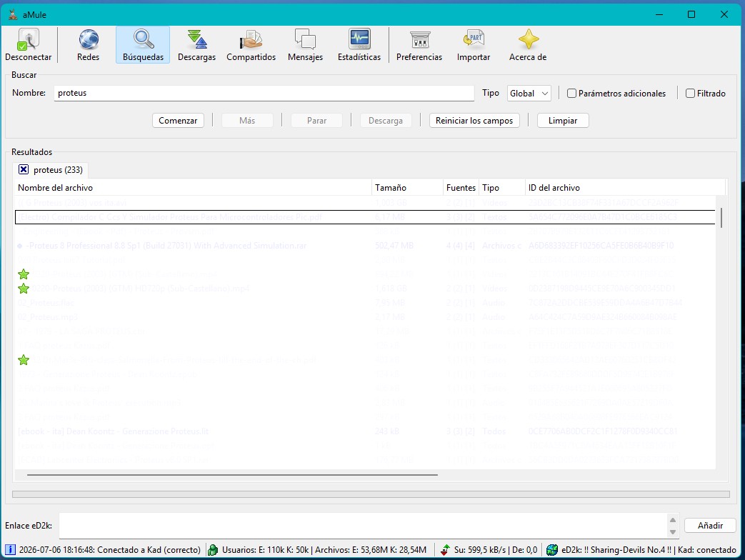745x560 pixels.
Task: Open the Mensajes chat icon
Action: [x=305, y=39]
